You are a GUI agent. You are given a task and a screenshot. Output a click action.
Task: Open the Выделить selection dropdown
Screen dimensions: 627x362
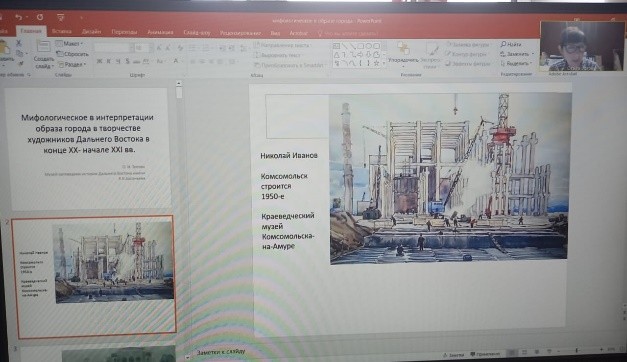(x=516, y=64)
